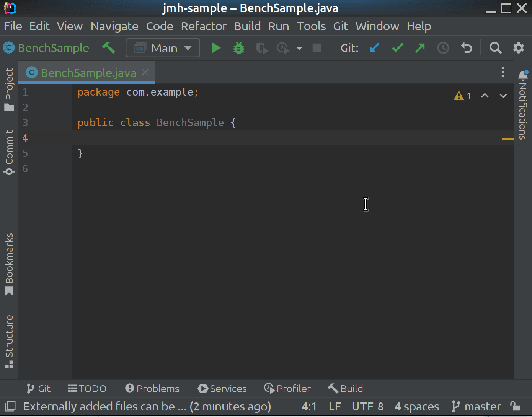The image size is (532, 417).
Task: Start debugging with the green bug icon
Action: click(239, 48)
